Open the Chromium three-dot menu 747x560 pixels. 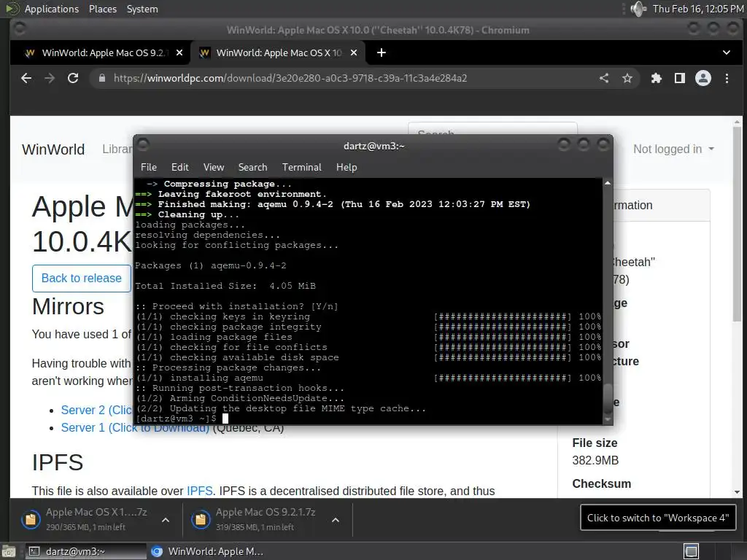pos(727,78)
